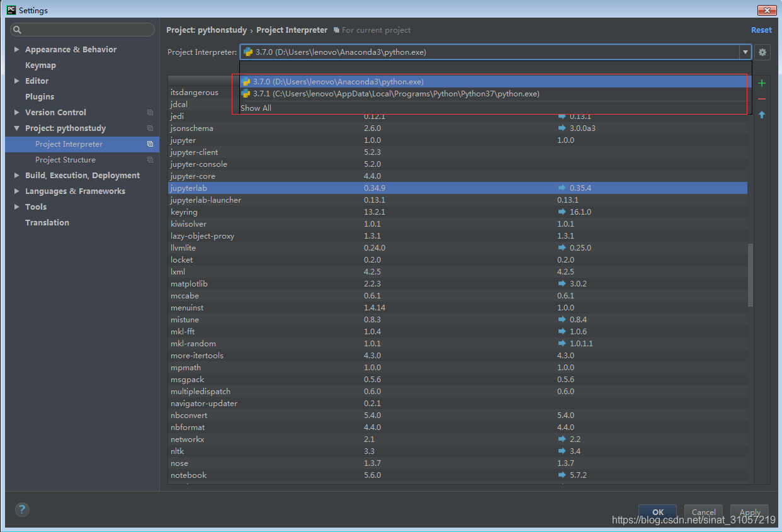Select the kiwisolver package row
Viewport: 782px width, 532px height.
(x=458, y=224)
